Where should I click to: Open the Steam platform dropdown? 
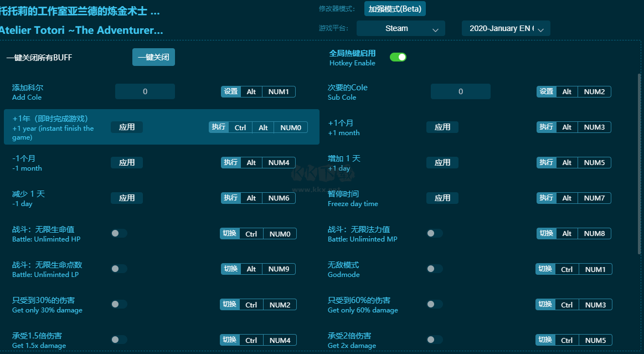[x=401, y=28]
